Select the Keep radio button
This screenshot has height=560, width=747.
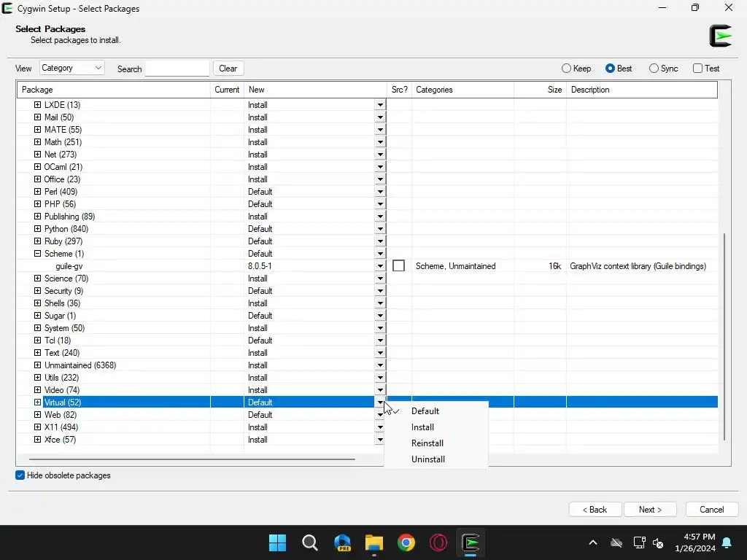pyautogui.click(x=566, y=68)
